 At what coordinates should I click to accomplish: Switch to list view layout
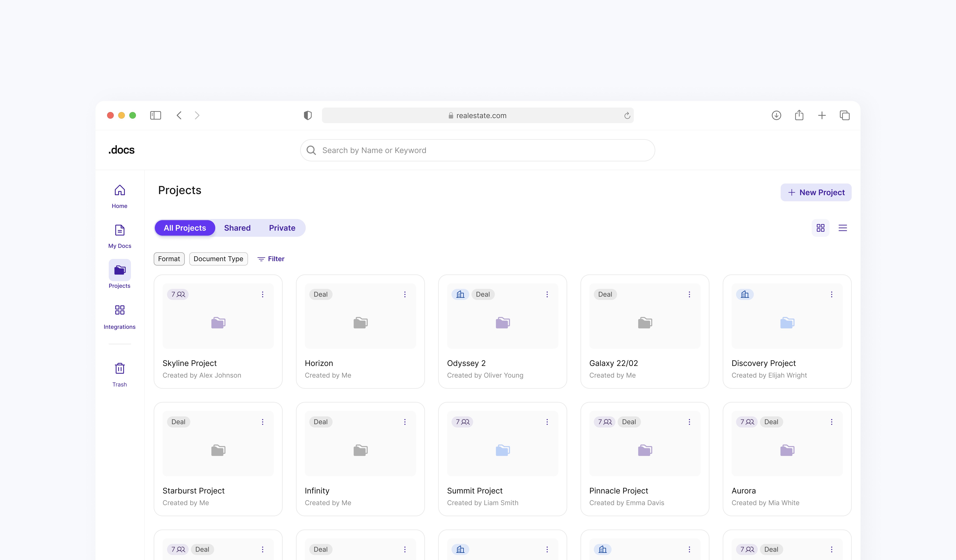click(843, 228)
